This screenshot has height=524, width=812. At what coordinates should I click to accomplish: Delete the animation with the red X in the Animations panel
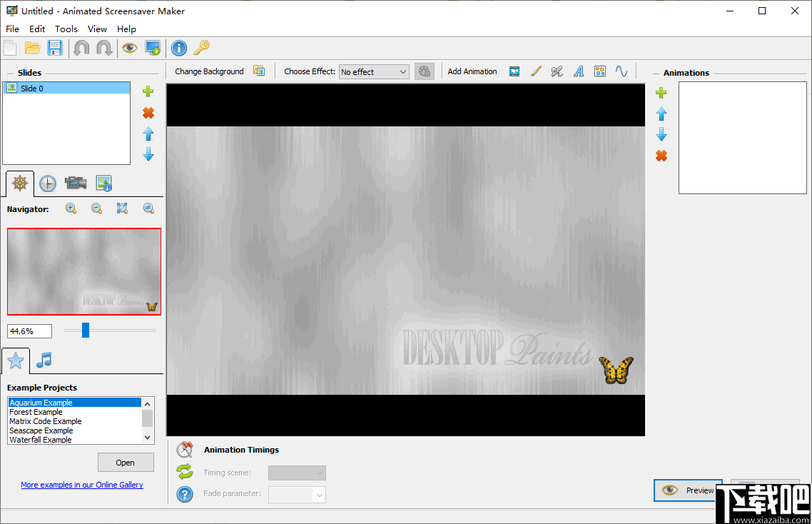pos(661,156)
